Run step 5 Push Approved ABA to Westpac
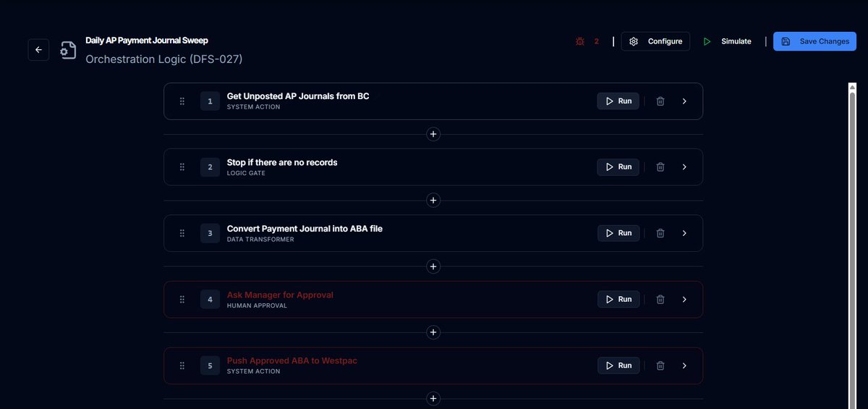Viewport: 868px width, 409px height. coord(618,366)
